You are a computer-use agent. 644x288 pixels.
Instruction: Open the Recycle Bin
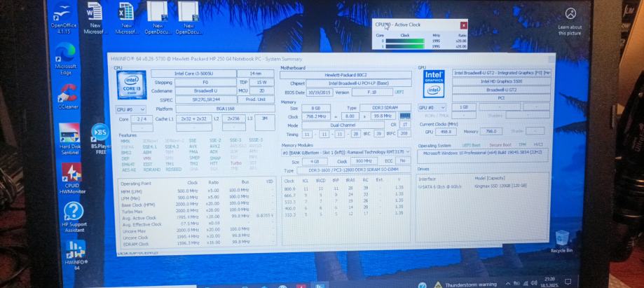(x=561, y=242)
